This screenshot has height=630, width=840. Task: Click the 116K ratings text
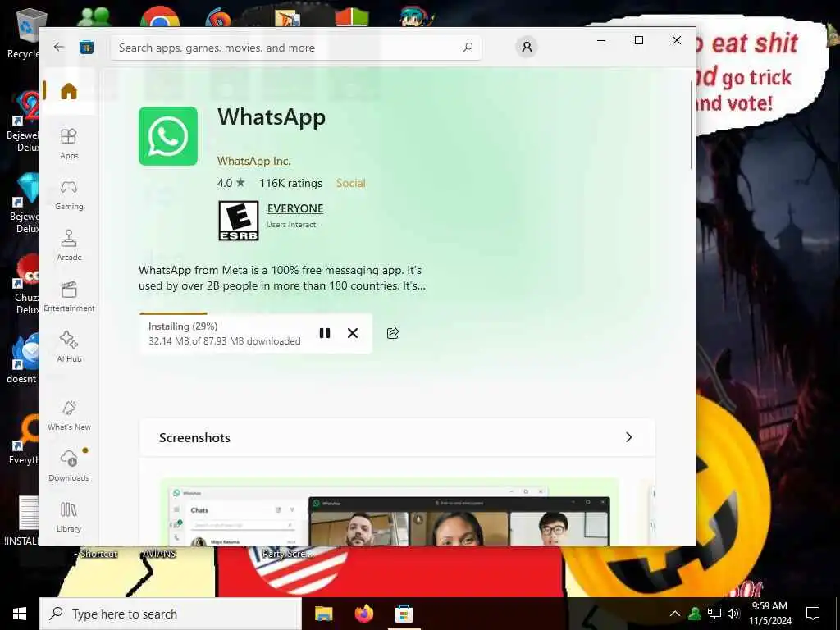291,183
